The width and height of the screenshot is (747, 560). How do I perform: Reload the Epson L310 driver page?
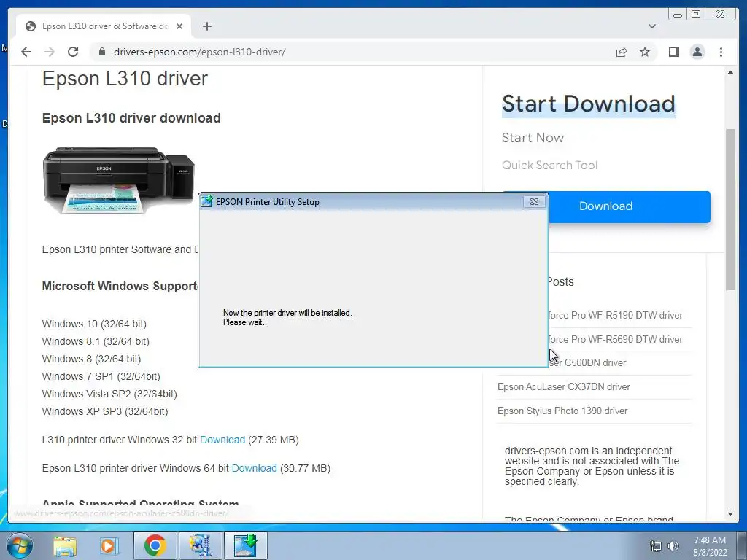point(73,52)
